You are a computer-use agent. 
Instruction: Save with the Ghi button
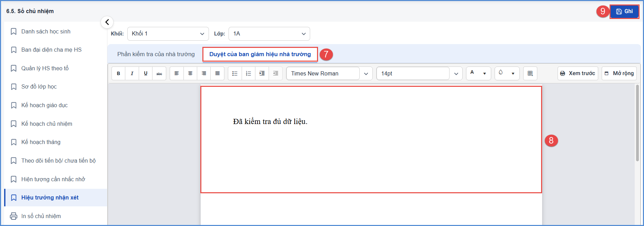click(624, 11)
